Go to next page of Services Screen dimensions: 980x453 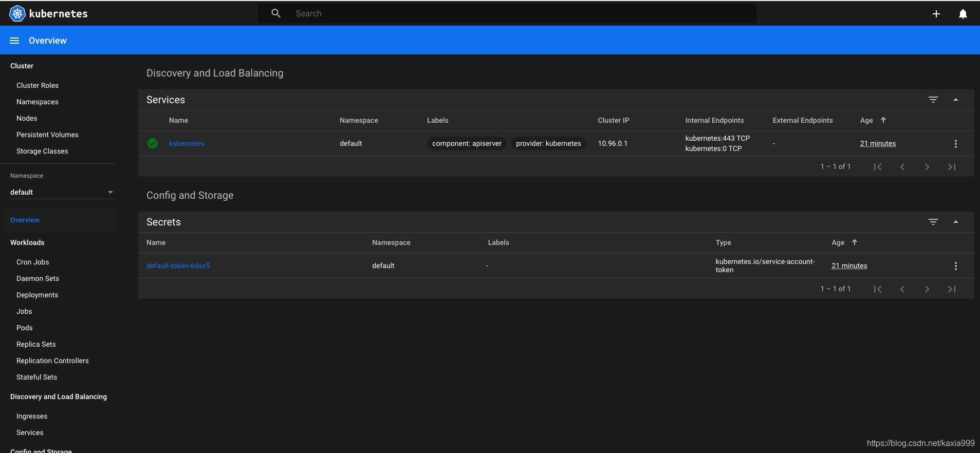pyautogui.click(x=927, y=167)
